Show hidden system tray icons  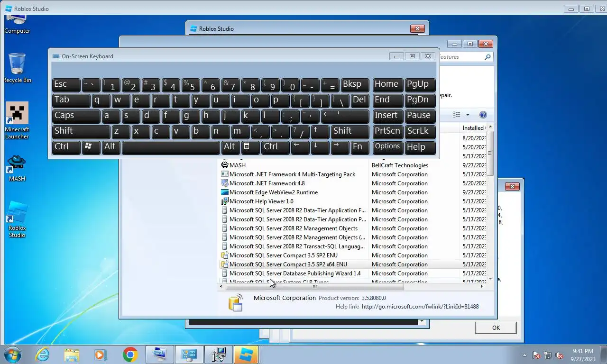click(x=524, y=355)
